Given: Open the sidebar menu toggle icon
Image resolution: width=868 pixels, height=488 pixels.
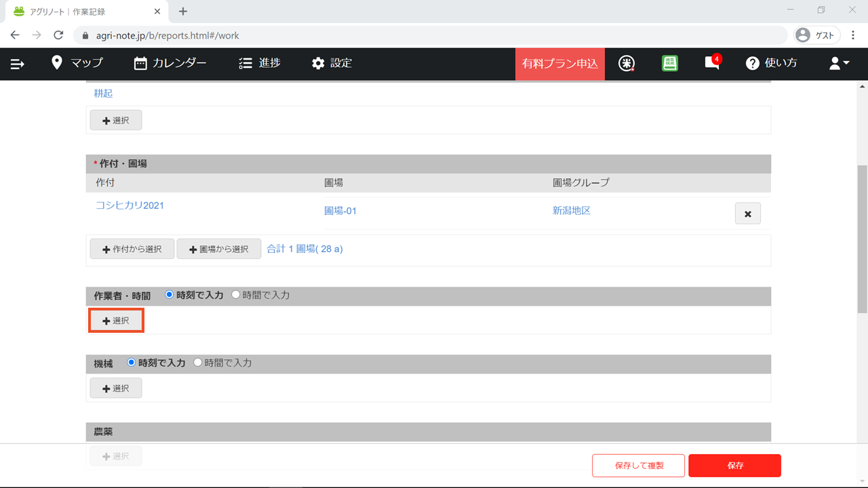Looking at the screenshot, I should click(x=18, y=64).
